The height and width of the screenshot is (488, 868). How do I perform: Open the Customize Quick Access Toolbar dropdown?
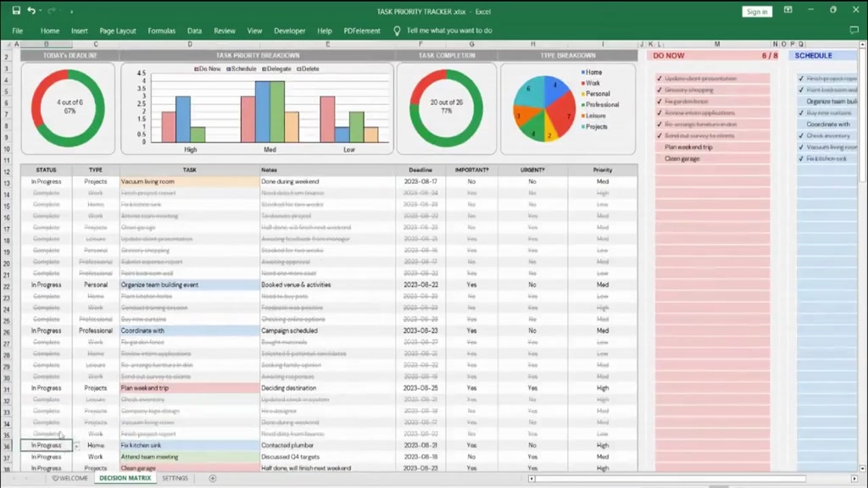71,11
